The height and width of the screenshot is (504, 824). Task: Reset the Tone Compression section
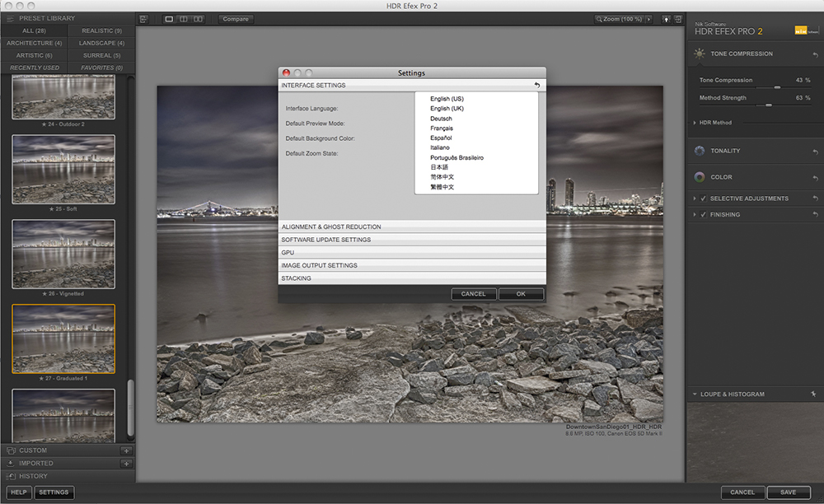click(x=814, y=54)
